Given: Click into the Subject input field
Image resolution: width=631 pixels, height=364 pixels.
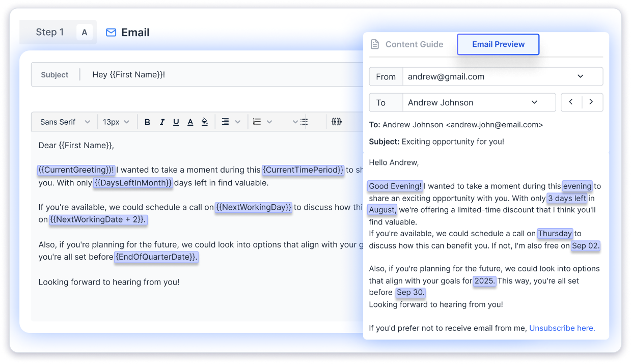Looking at the screenshot, I should point(224,75).
